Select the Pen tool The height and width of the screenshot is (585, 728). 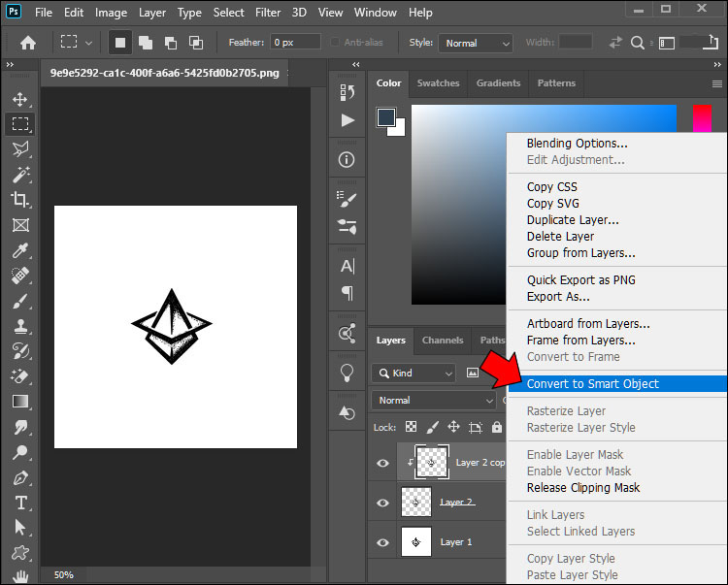pyautogui.click(x=20, y=477)
